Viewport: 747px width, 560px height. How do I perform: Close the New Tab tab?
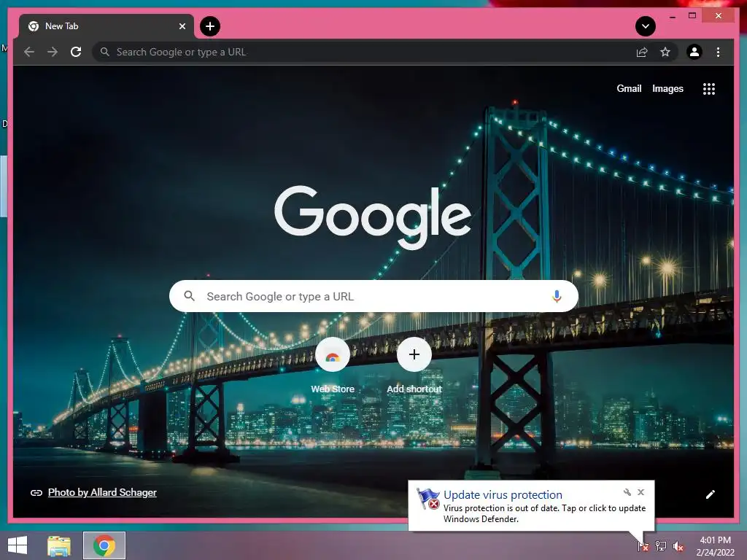[x=182, y=26]
